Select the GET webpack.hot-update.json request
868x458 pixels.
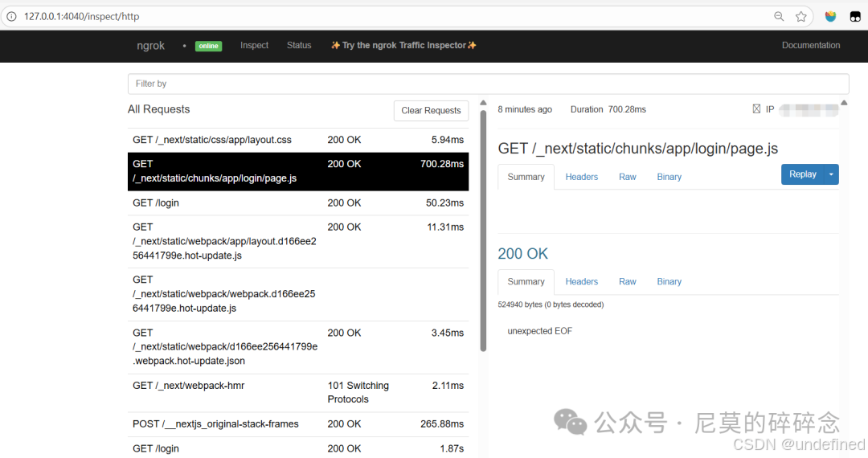coord(298,347)
